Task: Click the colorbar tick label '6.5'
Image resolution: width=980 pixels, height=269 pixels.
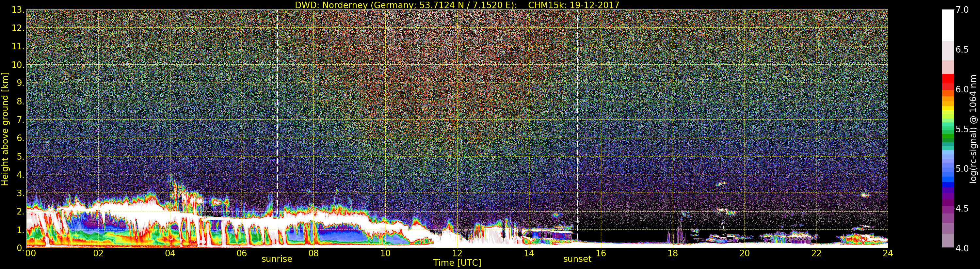Action: click(962, 50)
